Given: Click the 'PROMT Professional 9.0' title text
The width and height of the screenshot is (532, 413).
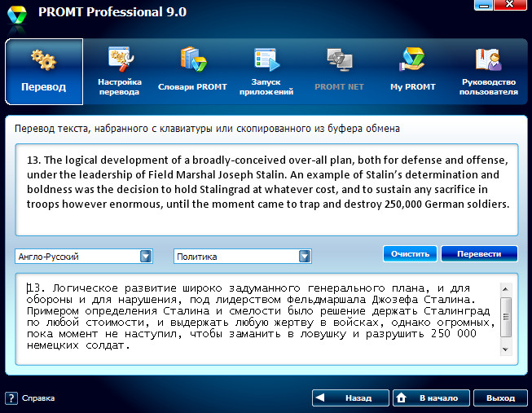Looking at the screenshot, I should (112, 12).
